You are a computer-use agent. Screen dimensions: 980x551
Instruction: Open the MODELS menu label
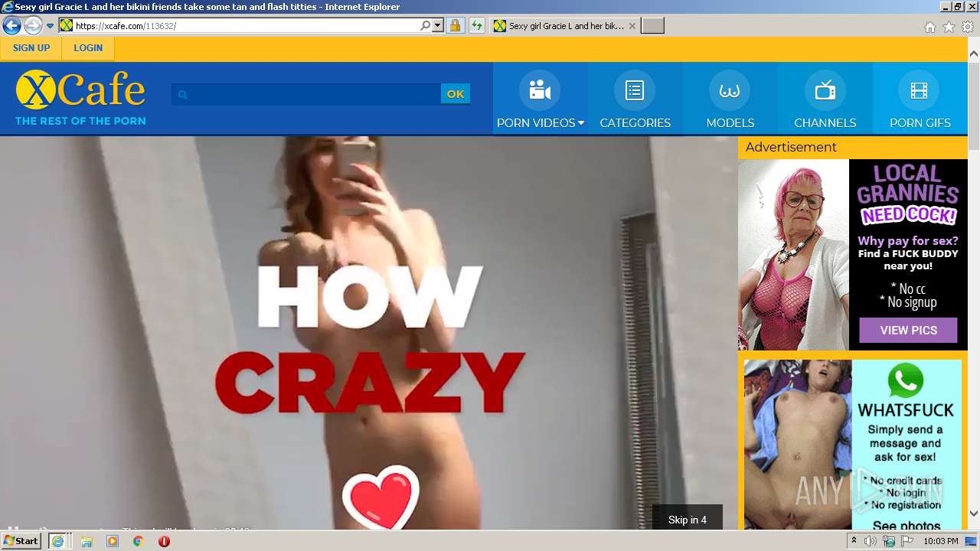coord(730,122)
